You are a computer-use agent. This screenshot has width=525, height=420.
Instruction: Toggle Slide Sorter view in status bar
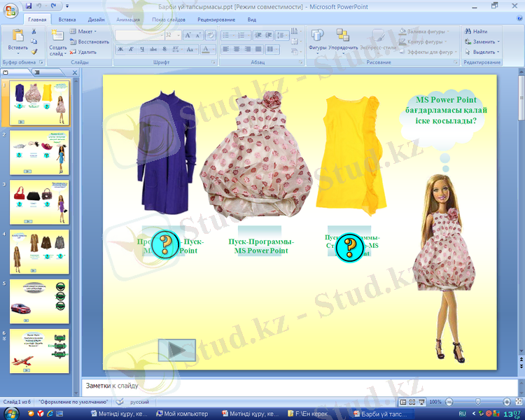(411, 402)
